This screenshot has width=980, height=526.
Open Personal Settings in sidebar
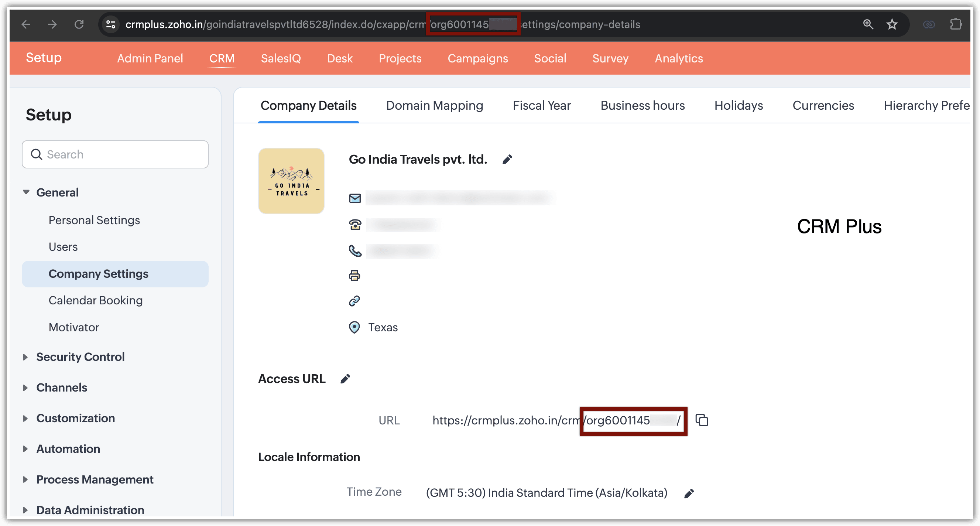coord(94,220)
